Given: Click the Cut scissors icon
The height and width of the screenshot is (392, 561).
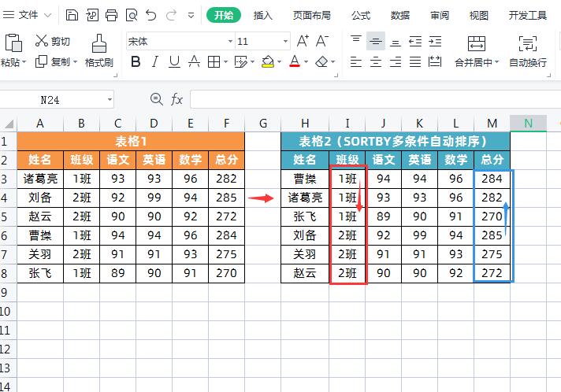Looking at the screenshot, I should (x=42, y=41).
